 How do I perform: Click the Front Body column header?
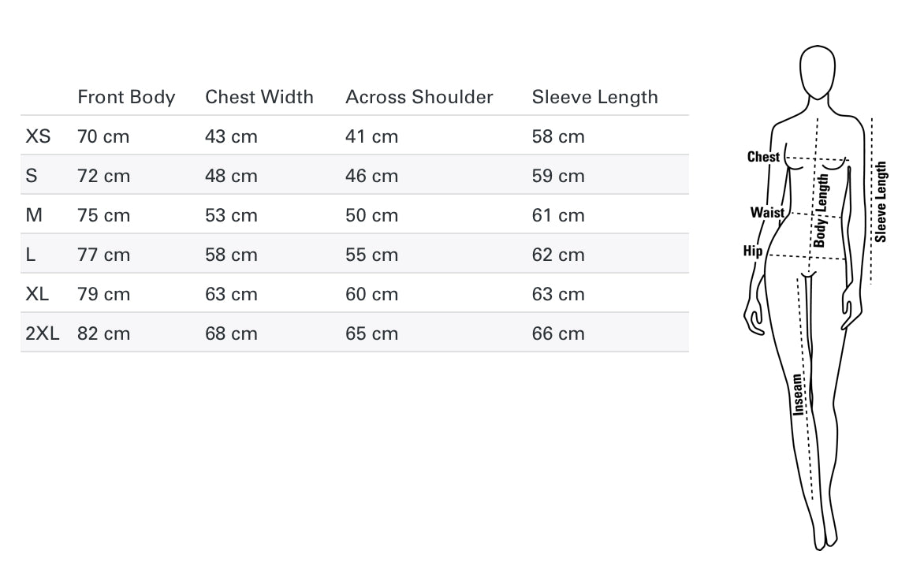pyautogui.click(x=126, y=97)
